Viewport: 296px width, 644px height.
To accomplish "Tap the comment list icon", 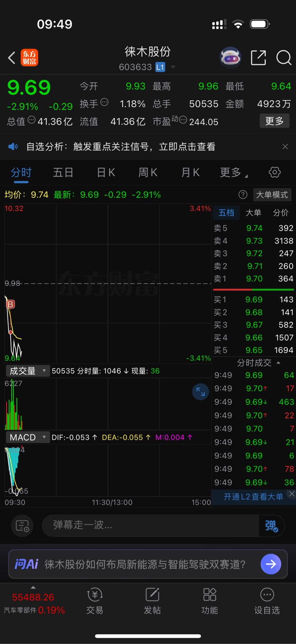I will pos(22,526).
